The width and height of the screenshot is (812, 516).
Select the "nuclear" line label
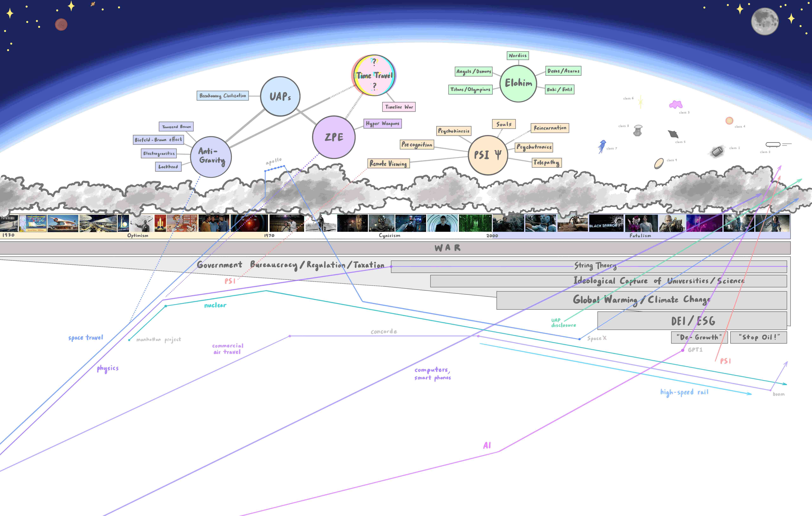[x=216, y=305]
